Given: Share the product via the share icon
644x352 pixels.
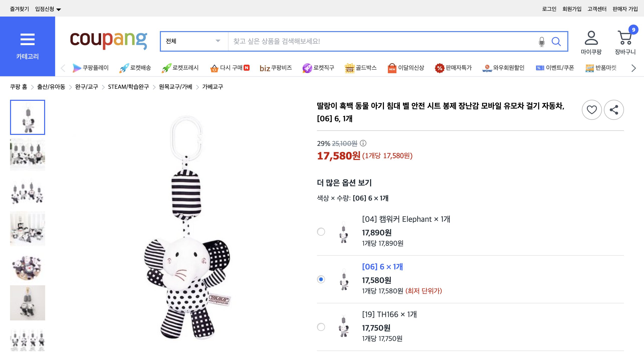Looking at the screenshot, I should [x=614, y=110].
